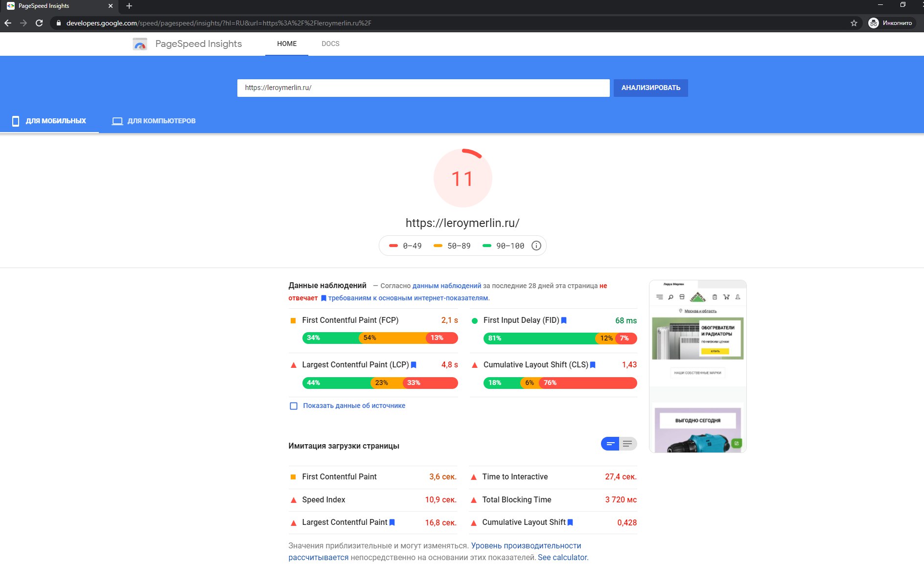Click the orange square icon for FCP
This screenshot has width=924, height=565.
pos(293,320)
